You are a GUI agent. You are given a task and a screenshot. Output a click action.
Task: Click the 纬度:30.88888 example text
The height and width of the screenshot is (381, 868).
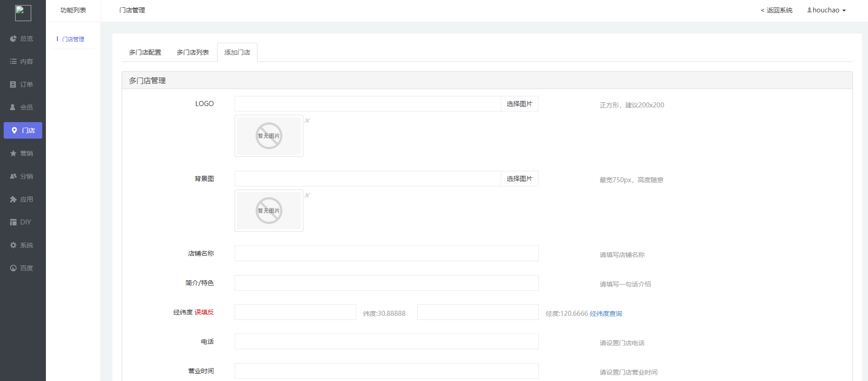pyautogui.click(x=384, y=314)
